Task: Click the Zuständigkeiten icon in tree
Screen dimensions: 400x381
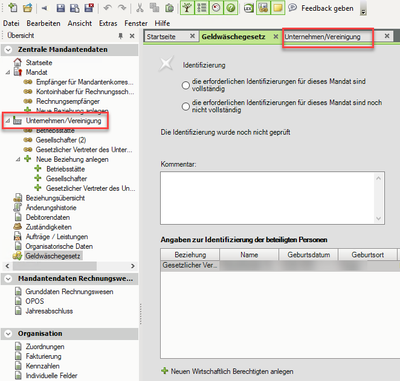Action: [18, 227]
